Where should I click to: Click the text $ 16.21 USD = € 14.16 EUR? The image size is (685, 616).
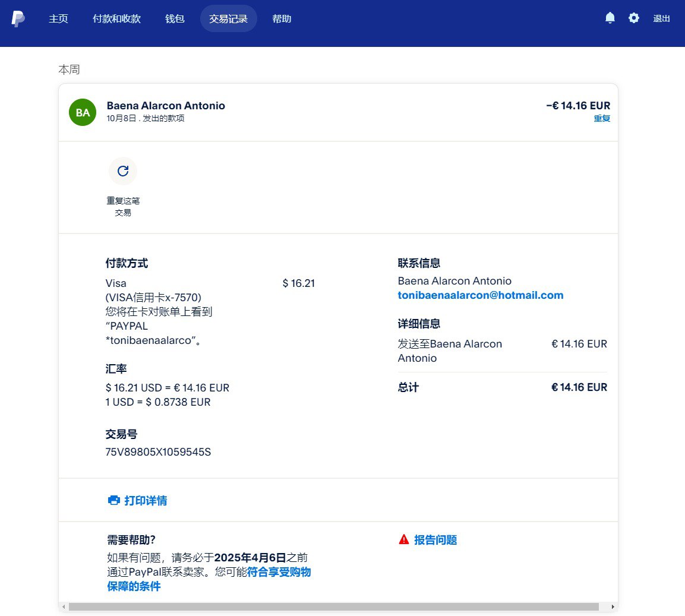[x=168, y=388]
